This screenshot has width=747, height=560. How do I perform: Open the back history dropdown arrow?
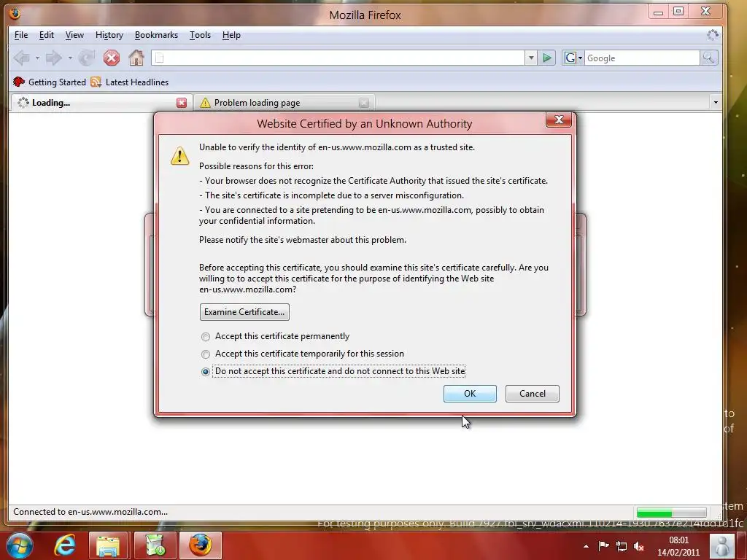(x=37, y=58)
